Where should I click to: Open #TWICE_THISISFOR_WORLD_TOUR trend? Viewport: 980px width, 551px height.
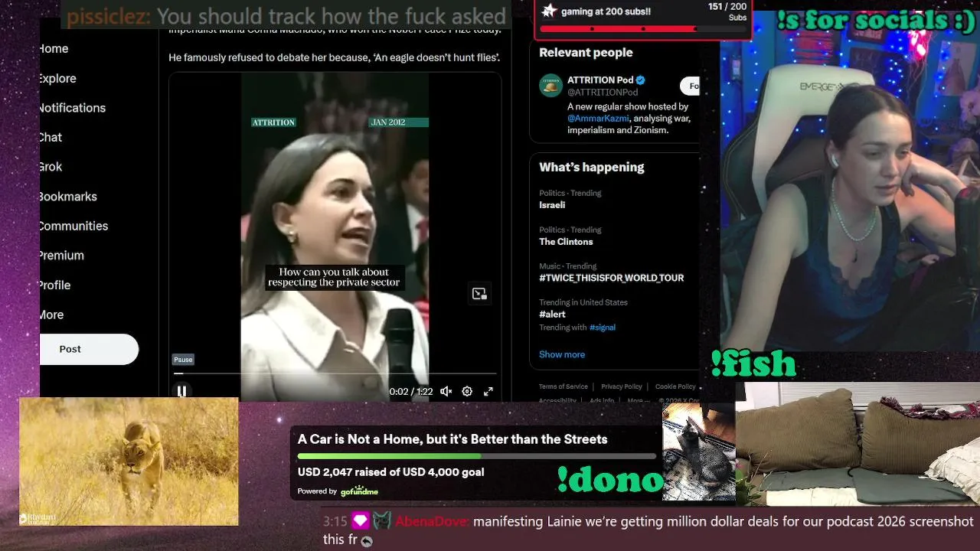pyautogui.click(x=612, y=278)
